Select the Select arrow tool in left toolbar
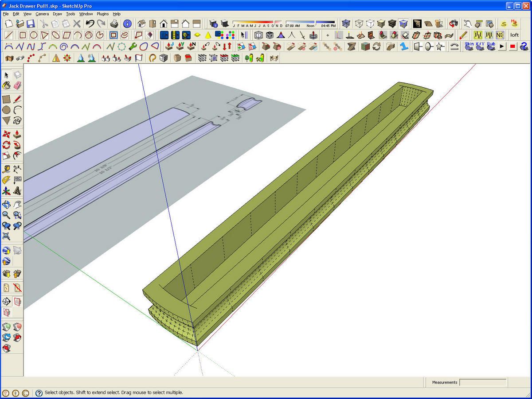The height and width of the screenshot is (399, 532). 7,75
